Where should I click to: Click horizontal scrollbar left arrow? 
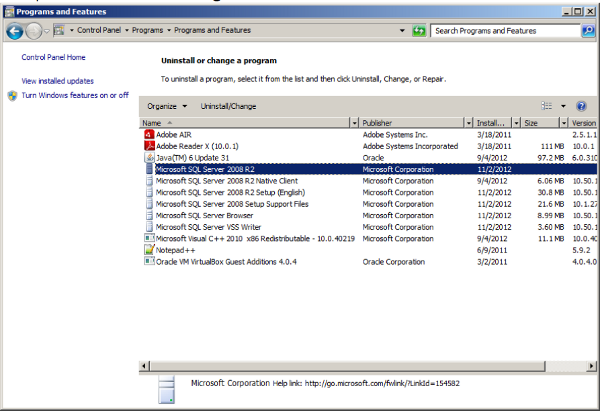coord(144,366)
